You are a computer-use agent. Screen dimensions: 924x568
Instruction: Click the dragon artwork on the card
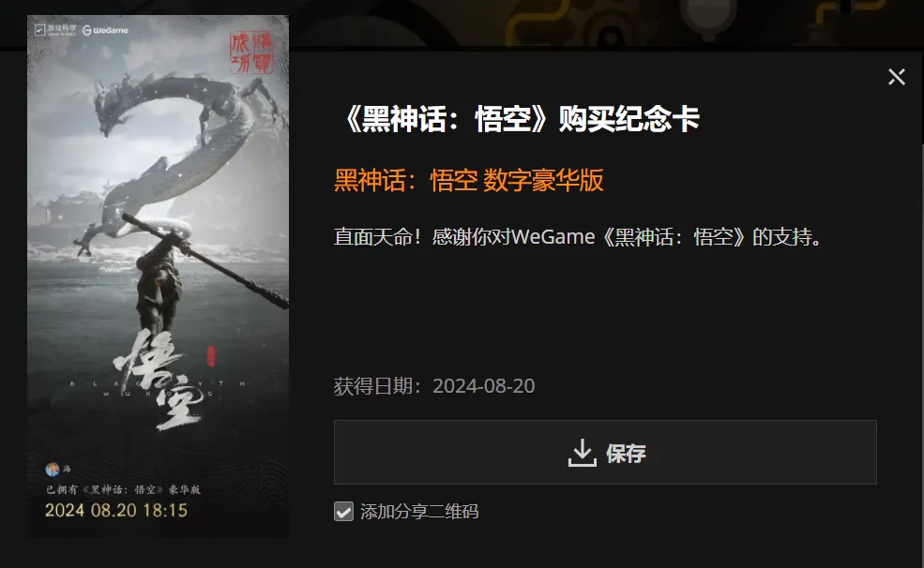(x=171, y=153)
